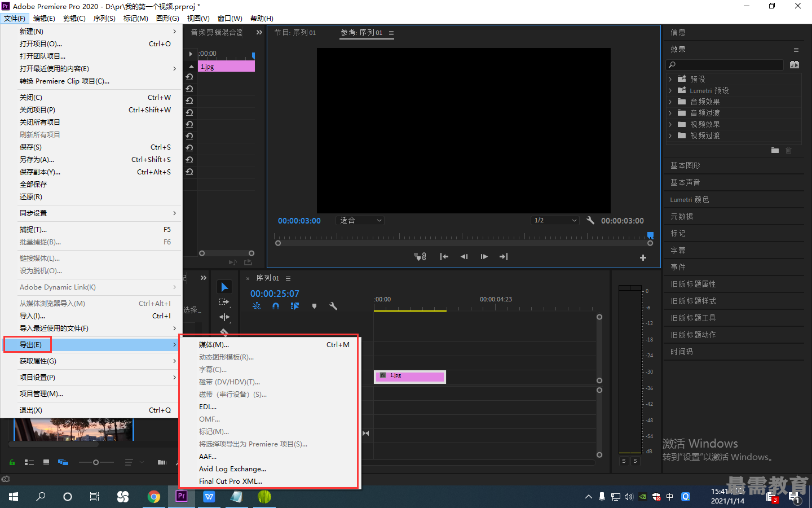Step back one frame in monitor
The image size is (812, 508).
pyautogui.click(x=464, y=257)
